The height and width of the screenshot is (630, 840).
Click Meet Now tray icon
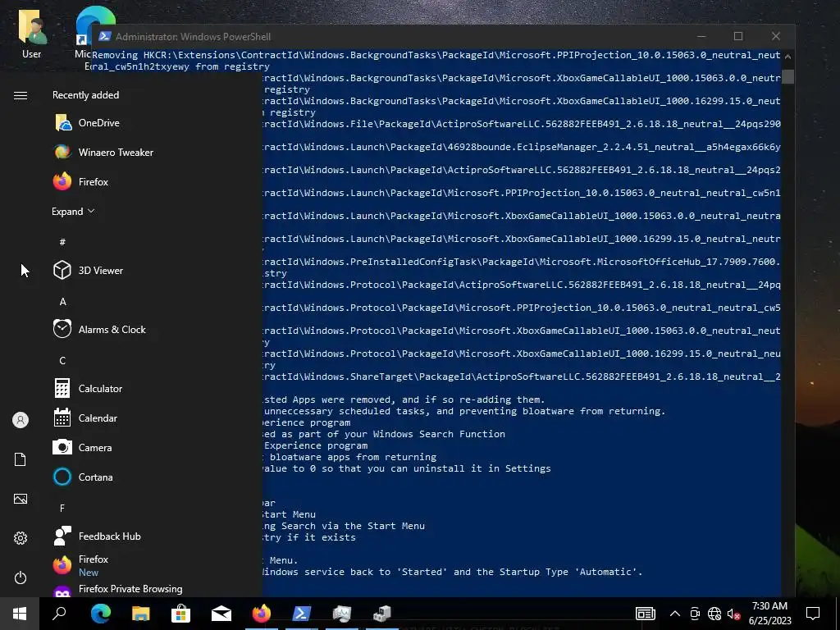695,614
